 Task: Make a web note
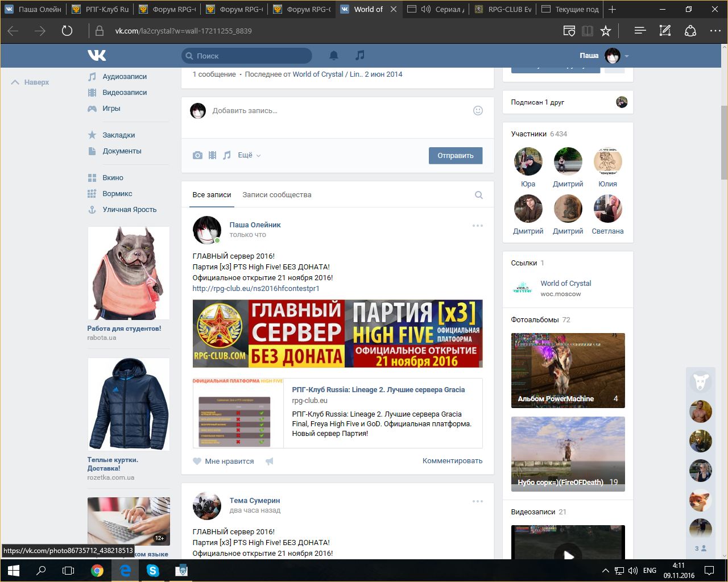pos(665,31)
